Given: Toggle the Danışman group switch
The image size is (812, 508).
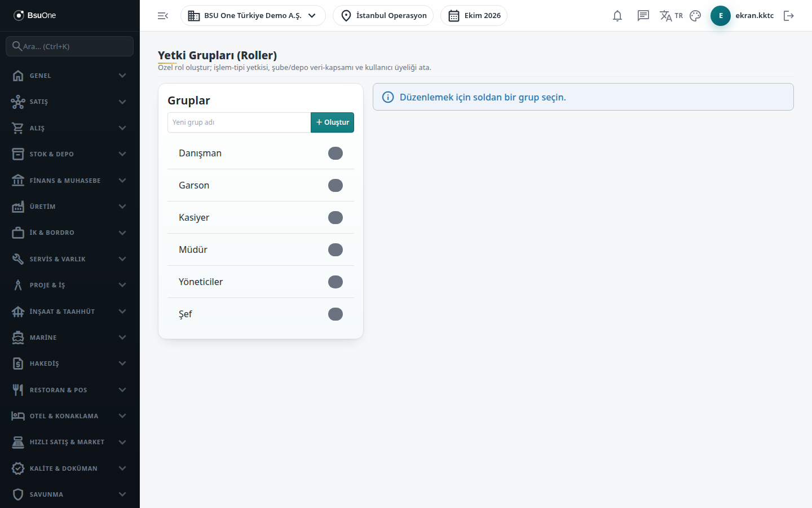Looking at the screenshot, I should pos(336,154).
